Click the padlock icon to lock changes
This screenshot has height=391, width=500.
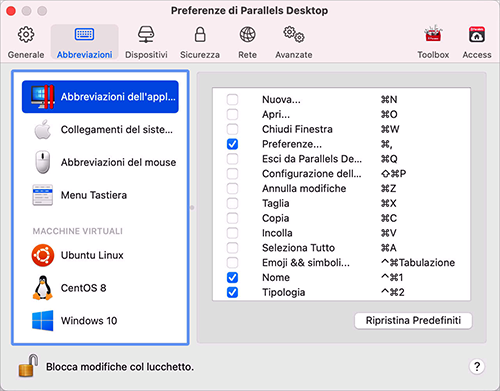click(x=28, y=366)
